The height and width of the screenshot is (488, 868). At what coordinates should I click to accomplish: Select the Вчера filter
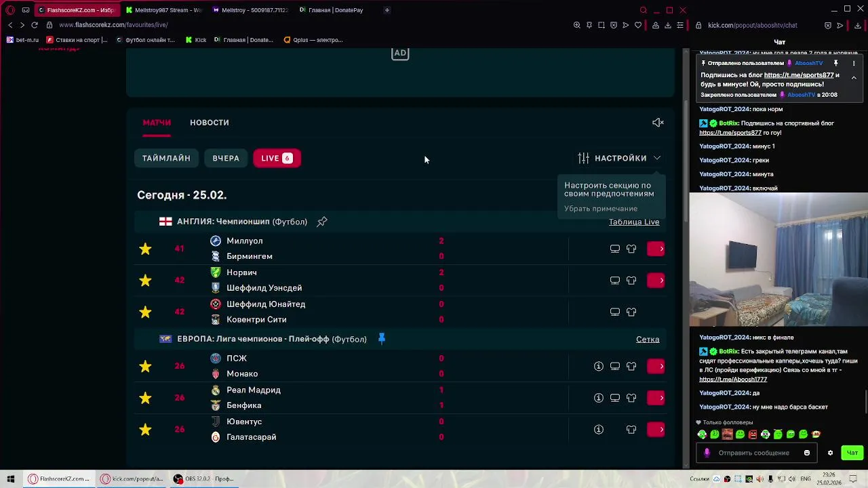(x=226, y=158)
